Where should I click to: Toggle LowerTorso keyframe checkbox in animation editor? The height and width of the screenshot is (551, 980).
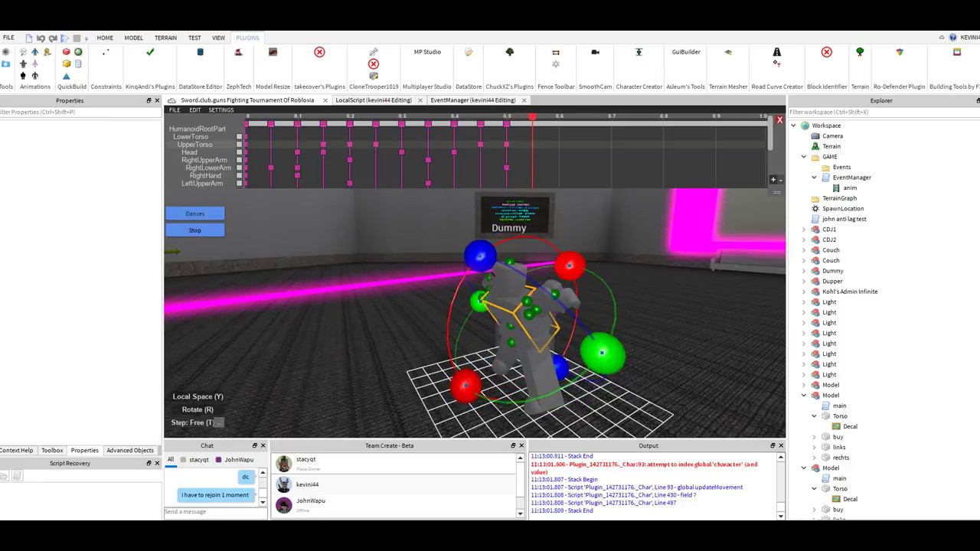coord(240,137)
